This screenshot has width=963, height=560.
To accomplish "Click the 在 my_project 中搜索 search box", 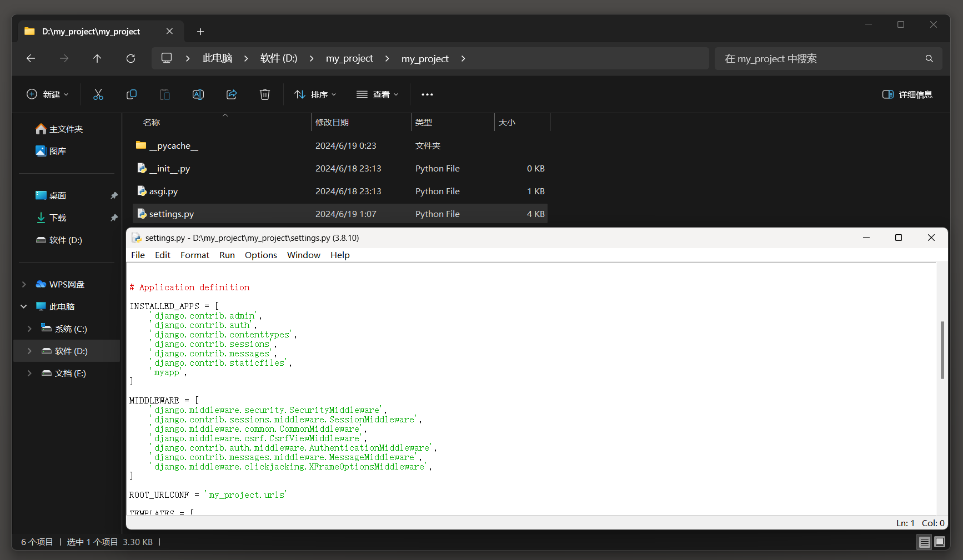I will pyautogui.click(x=829, y=58).
